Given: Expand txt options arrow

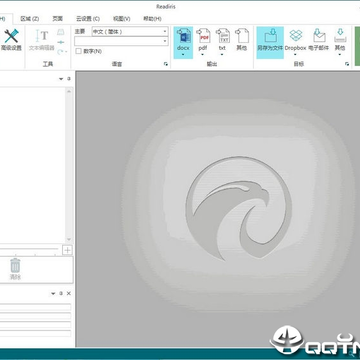Looking at the screenshot, I should 222,54.
